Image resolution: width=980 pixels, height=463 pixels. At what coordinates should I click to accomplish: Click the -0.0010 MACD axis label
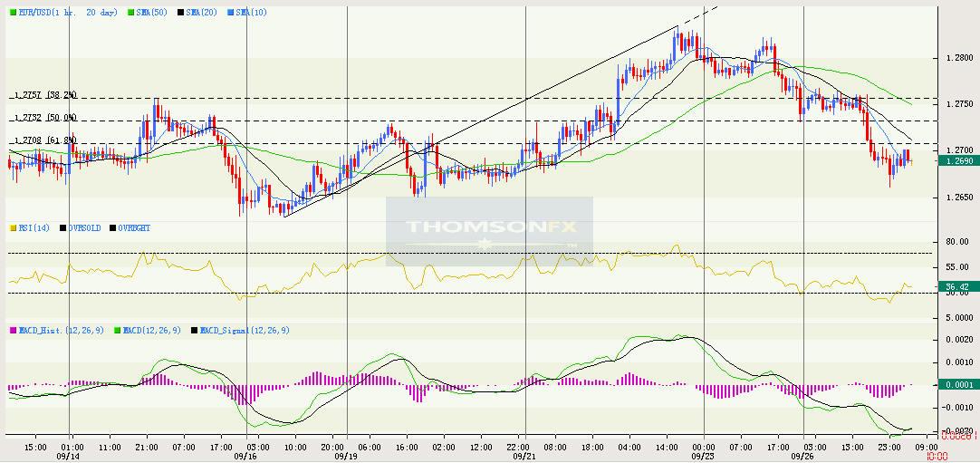tap(958, 408)
